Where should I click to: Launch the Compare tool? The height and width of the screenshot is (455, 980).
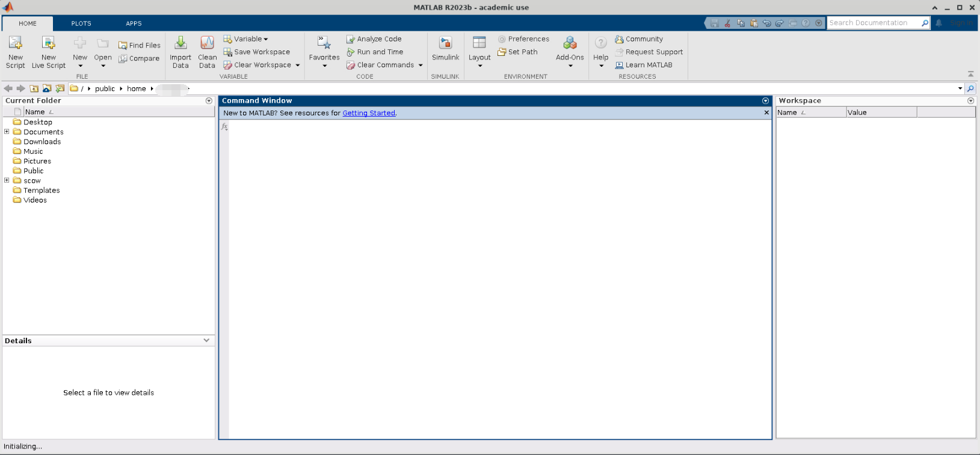139,58
